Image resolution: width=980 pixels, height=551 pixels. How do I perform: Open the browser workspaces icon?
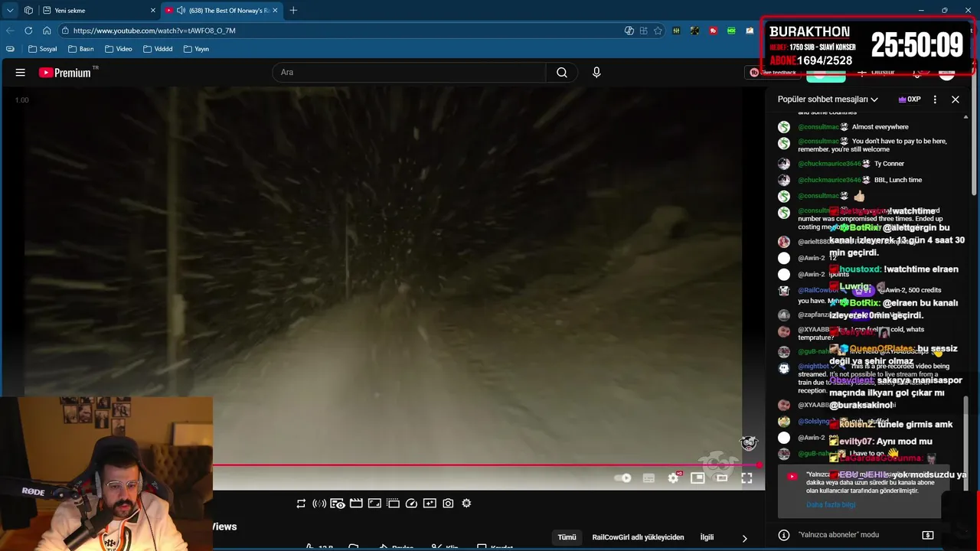[x=28, y=11]
